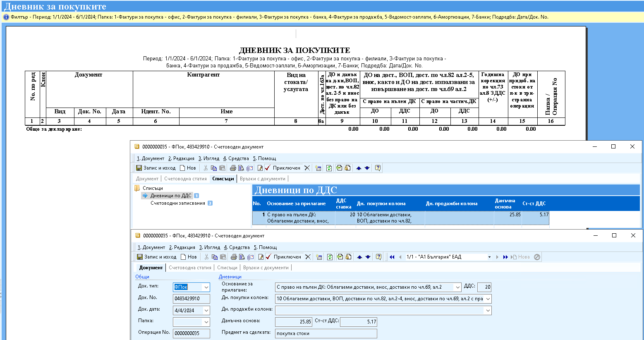Screen dimensions: 644x340
Task: Open Дн. продажби колона dropdown
Action: coord(488,310)
